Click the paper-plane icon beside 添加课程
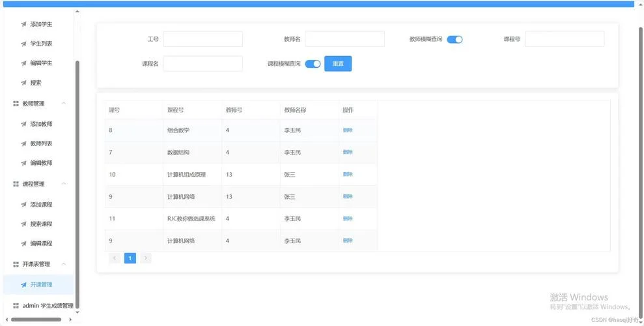 point(24,204)
